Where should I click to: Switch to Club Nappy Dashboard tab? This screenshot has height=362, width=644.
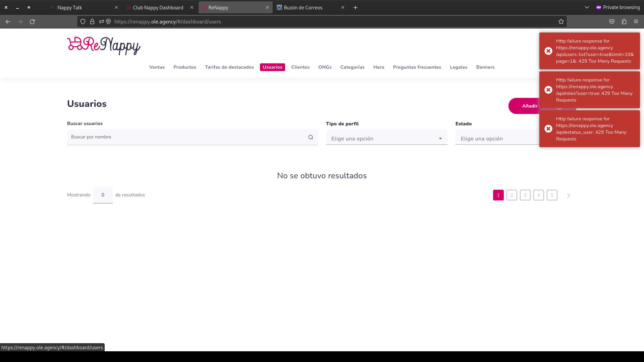[x=158, y=7]
